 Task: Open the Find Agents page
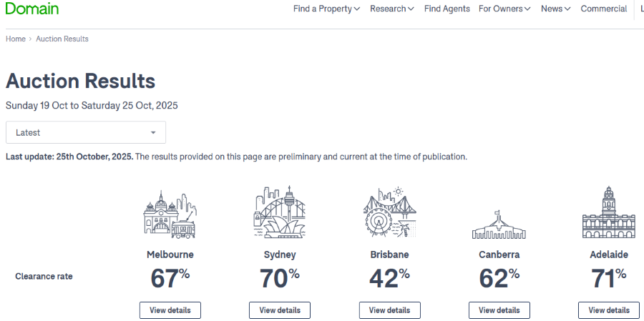[447, 9]
